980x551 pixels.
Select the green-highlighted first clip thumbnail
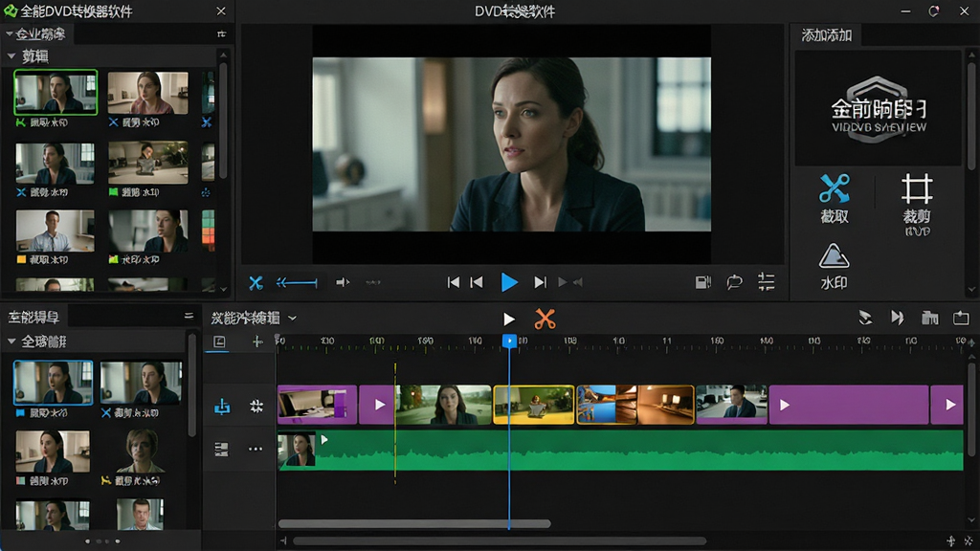[56, 93]
